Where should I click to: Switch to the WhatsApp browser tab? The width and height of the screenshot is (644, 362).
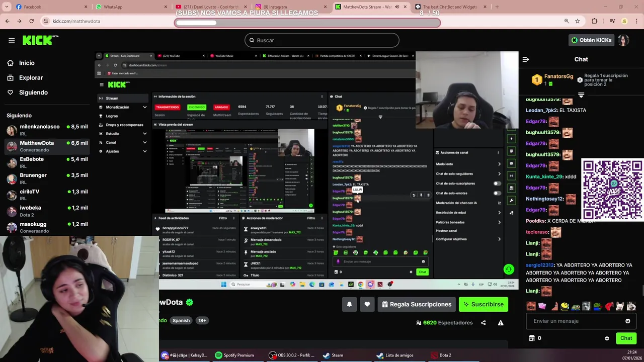(x=130, y=7)
